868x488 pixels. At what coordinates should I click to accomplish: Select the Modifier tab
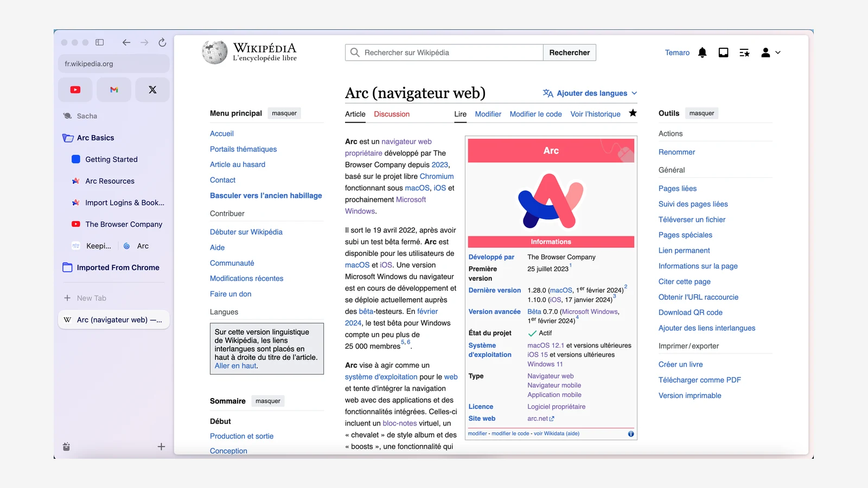tap(488, 114)
